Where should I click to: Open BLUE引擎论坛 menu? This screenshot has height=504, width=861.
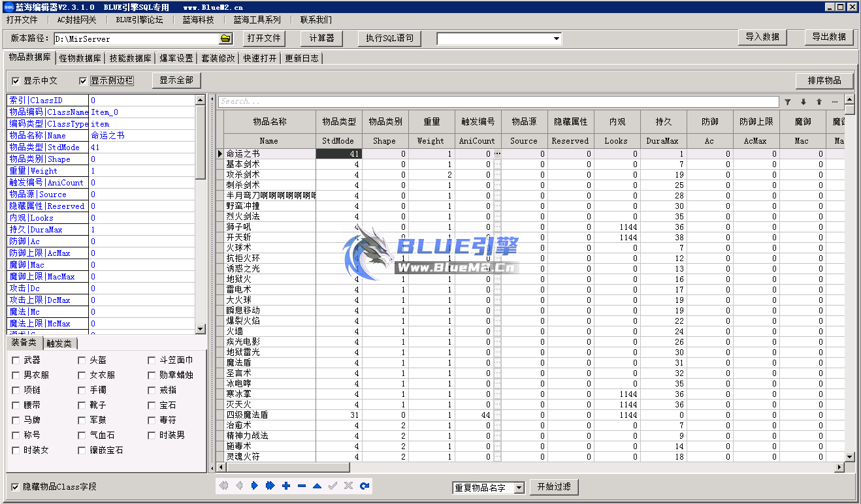(x=139, y=20)
